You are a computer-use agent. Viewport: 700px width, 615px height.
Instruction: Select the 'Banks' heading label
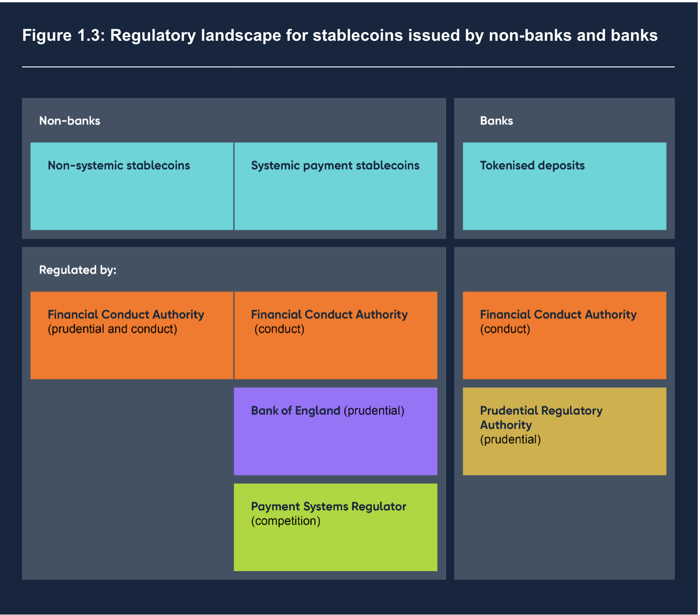pyautogui.click(x=496, y=121)
